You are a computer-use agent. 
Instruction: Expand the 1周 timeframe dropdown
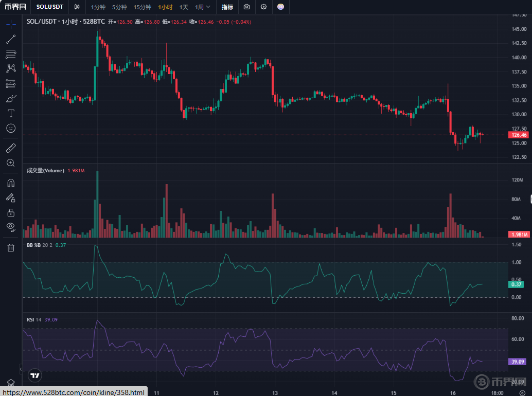click(x=203, y=7)
